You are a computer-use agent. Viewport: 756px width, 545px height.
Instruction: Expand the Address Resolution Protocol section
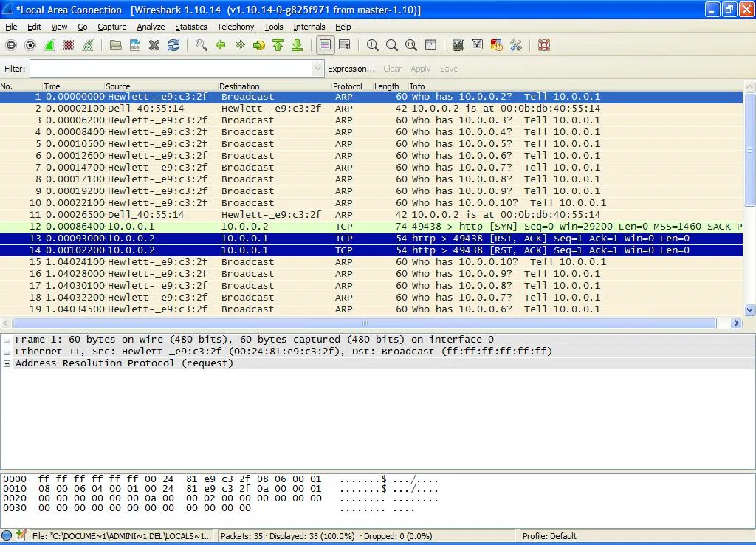[x=6, y=363]
